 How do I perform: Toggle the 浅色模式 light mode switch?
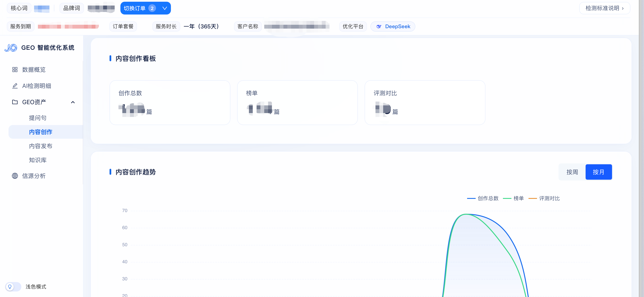click(x=13, y=287)
